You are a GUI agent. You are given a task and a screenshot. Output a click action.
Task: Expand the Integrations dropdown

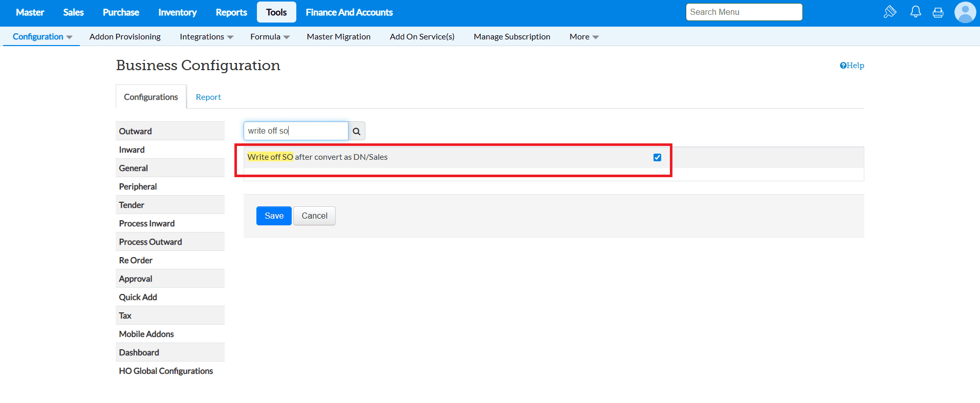[x=206, y=37]
